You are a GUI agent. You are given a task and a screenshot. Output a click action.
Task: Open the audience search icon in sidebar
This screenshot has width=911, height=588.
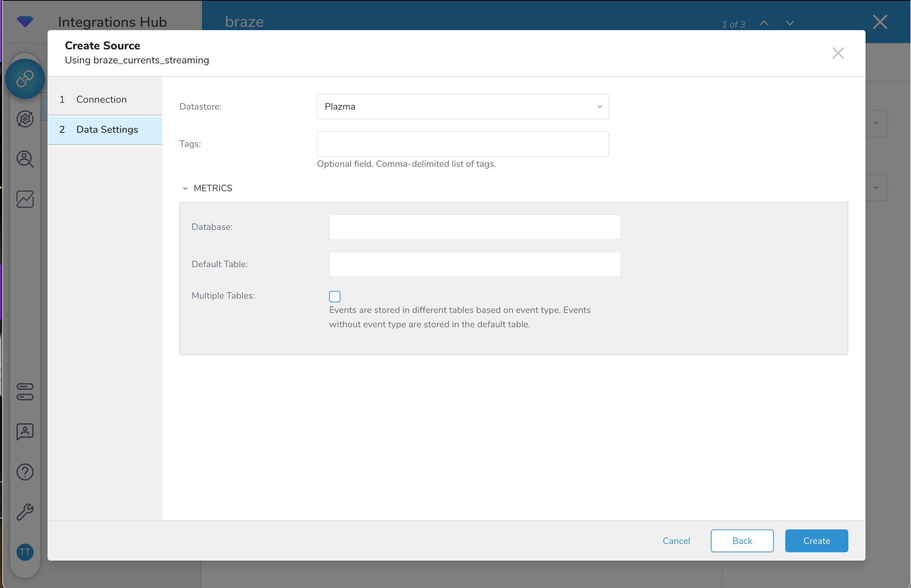tap(25, 159)
